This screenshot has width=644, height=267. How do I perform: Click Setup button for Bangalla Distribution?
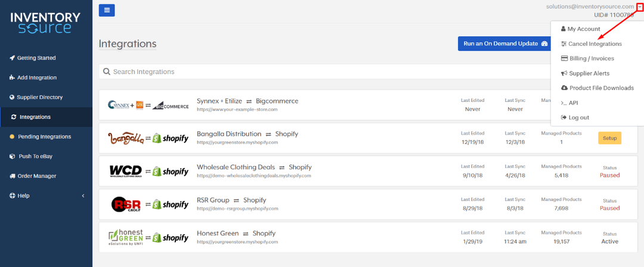click(x=609, y=138)
